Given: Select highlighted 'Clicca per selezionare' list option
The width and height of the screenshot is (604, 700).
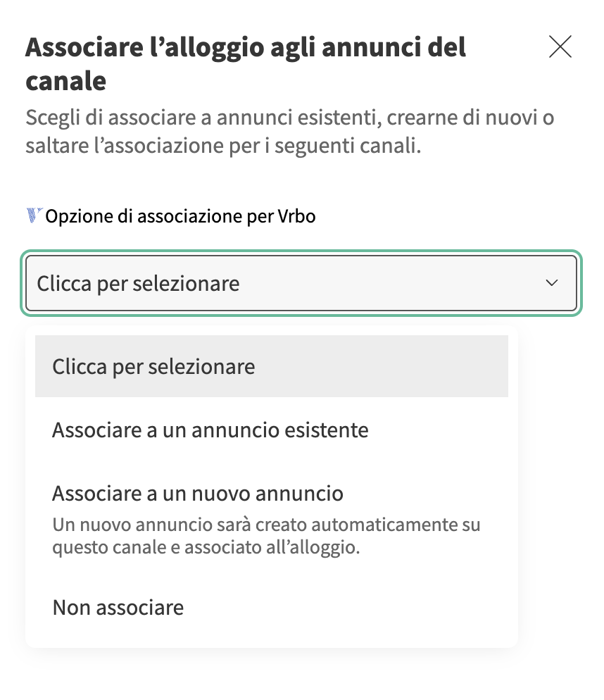Looking at the screenshot, I should pyautogui.click(x=271, y=366).
